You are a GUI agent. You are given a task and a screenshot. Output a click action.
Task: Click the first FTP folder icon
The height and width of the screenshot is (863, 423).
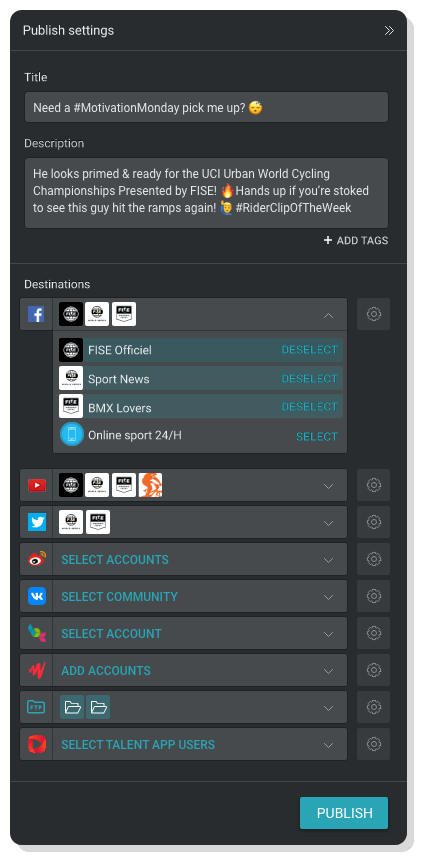(x=72, y=707)
